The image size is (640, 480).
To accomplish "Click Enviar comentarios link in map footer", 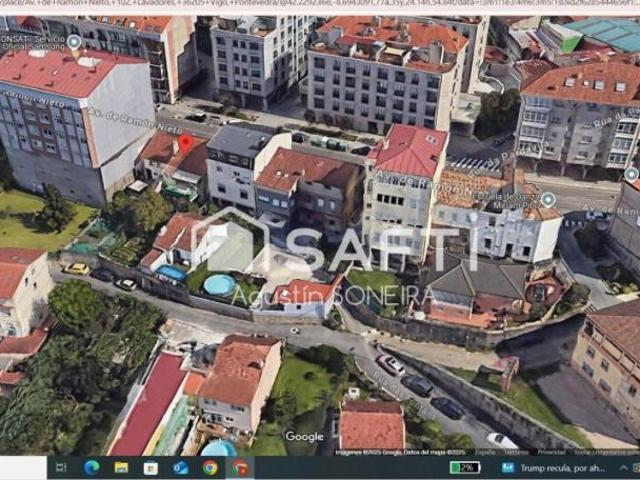I will 597,452.
